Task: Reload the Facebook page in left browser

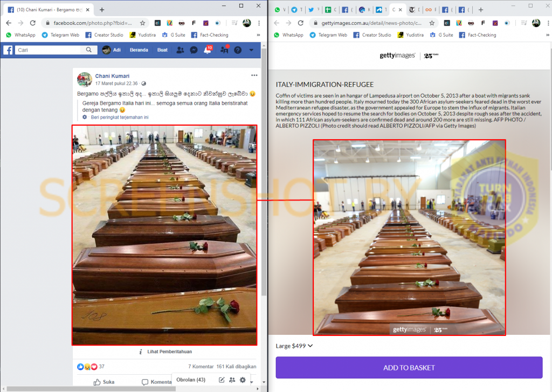Action: [x=32, y=23]
